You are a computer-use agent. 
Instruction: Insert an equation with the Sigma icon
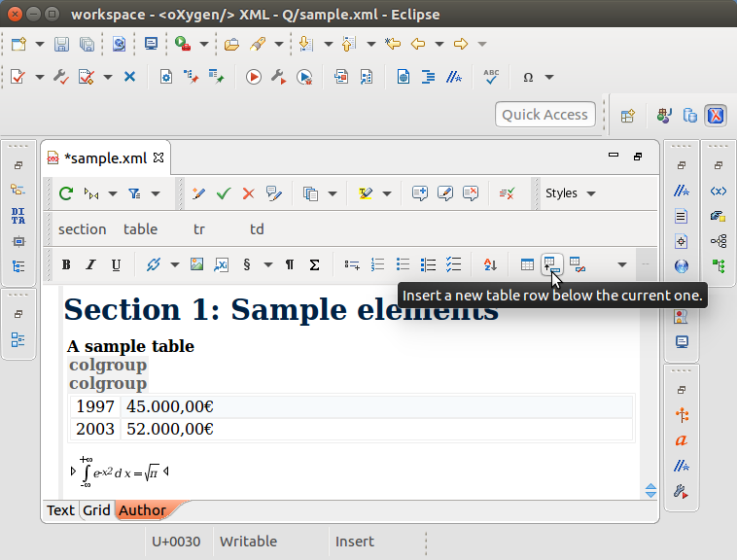314,265
